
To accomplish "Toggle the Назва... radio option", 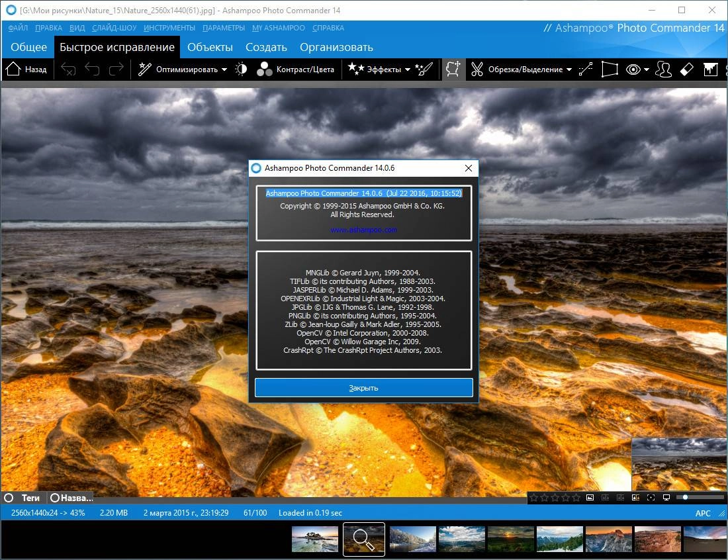I will tap(55, 498).
